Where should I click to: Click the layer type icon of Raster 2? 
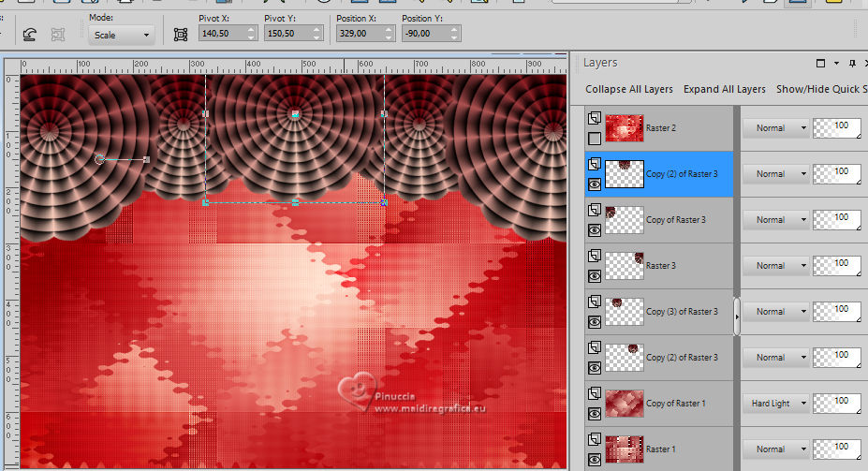pyautogui.click(x=595, y=117)
